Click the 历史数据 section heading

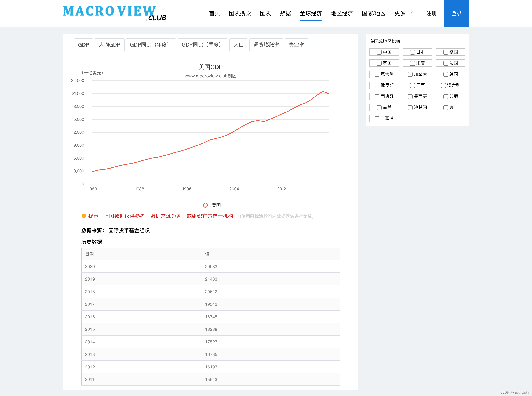pos(92,242)
